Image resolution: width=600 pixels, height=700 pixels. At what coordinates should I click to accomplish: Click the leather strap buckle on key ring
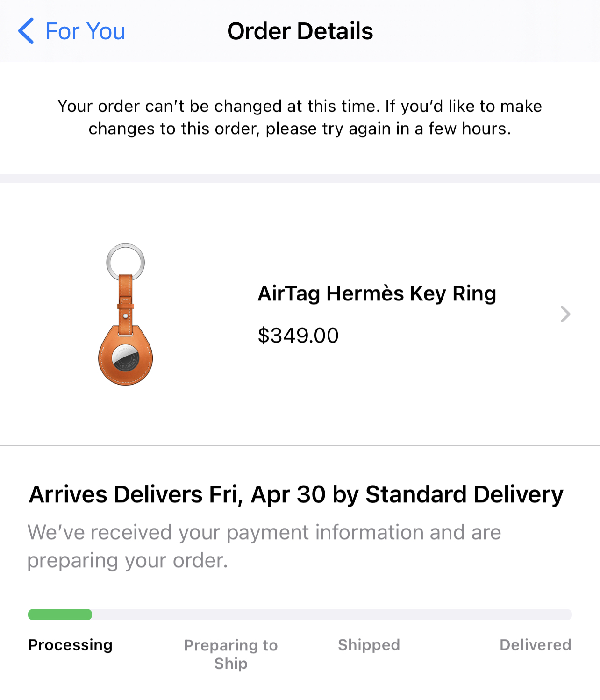tap(125, 304)
